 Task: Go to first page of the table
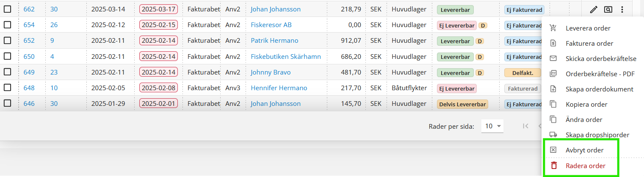pos(525,126)
